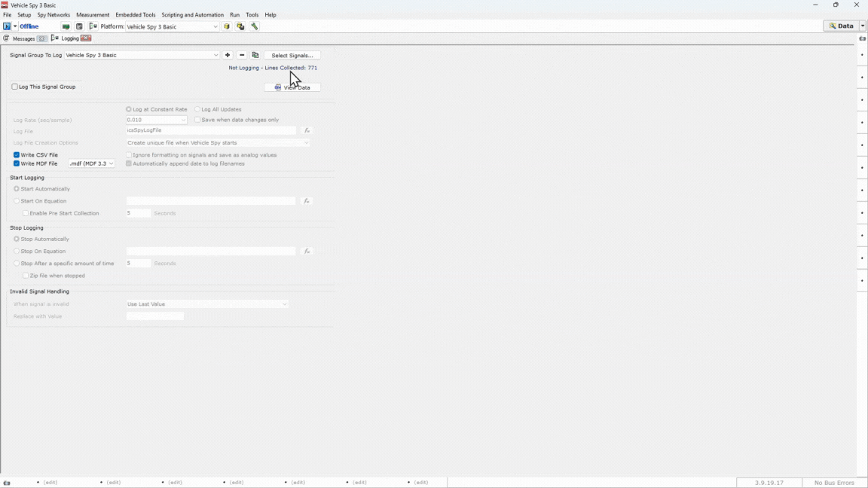The height and width of the screenshot is (488, 868).
Task: Open the Scripting and Automation menu
Action: [192, 14]
